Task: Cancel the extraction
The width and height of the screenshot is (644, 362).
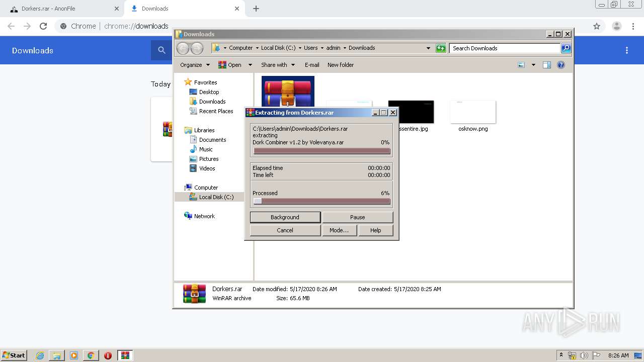Action: pos(285,230)
